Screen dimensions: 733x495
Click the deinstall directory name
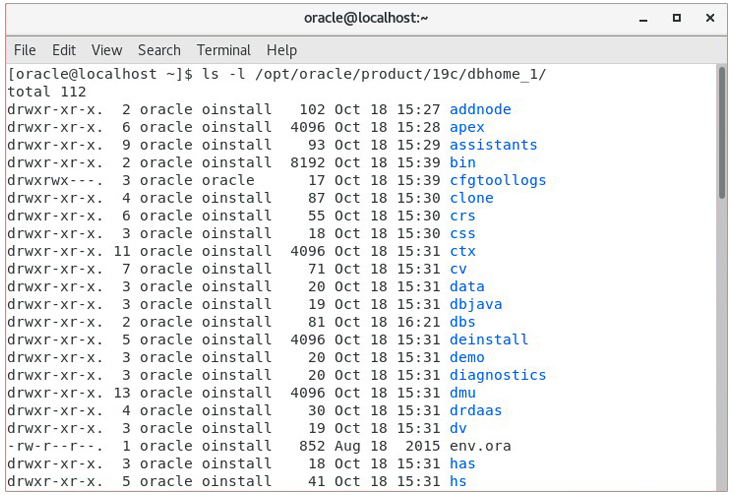pos(489,339)
